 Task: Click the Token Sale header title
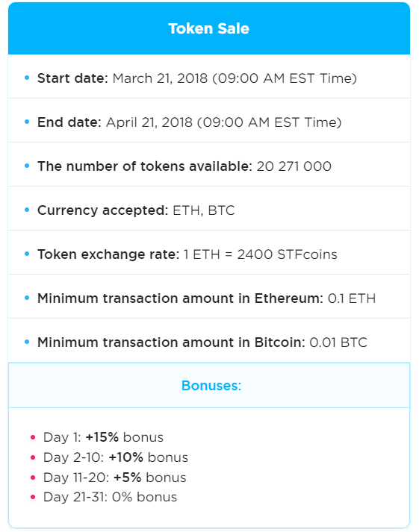pos(209,28)
